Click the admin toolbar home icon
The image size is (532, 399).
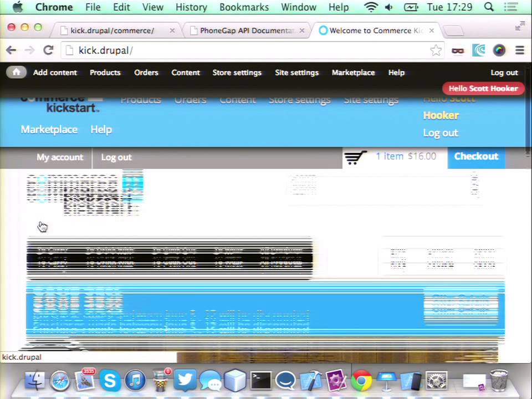[x=16, y=72]
